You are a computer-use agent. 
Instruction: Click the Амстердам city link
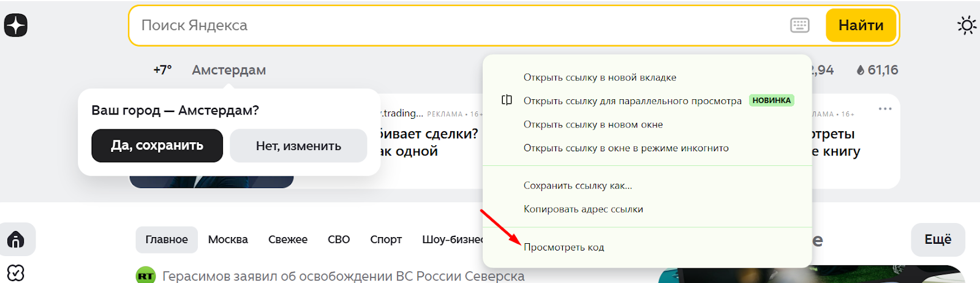[x=229, y=70]
